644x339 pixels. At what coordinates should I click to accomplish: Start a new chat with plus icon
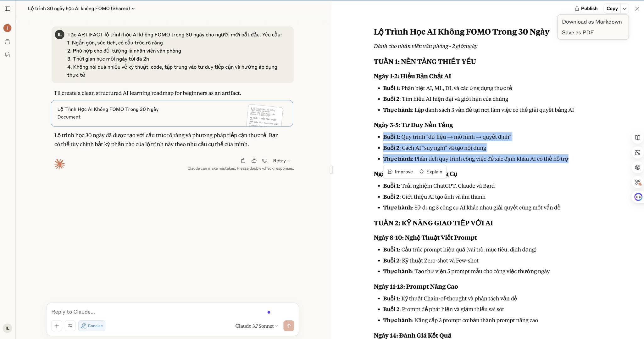pyautogui.click(x=8, y=28)
